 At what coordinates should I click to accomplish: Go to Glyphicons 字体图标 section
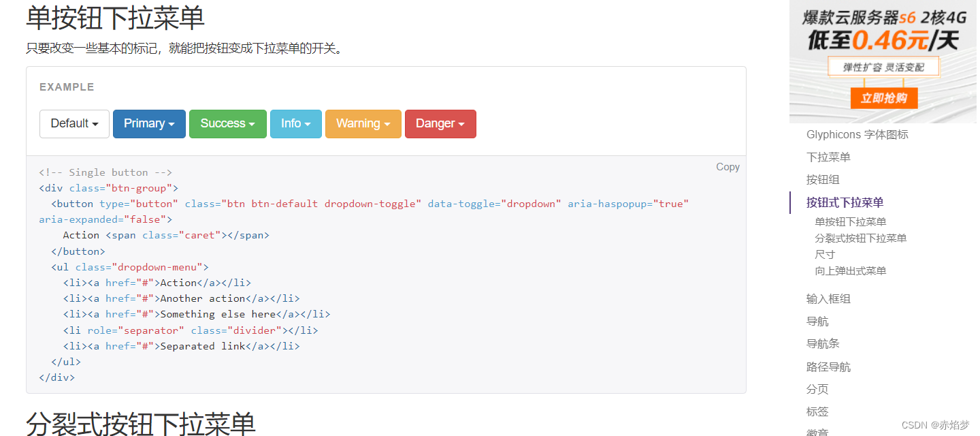[857, 135]
